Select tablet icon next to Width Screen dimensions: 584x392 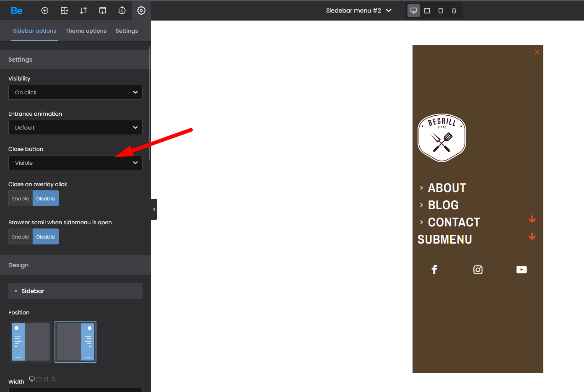coord(46,379)
